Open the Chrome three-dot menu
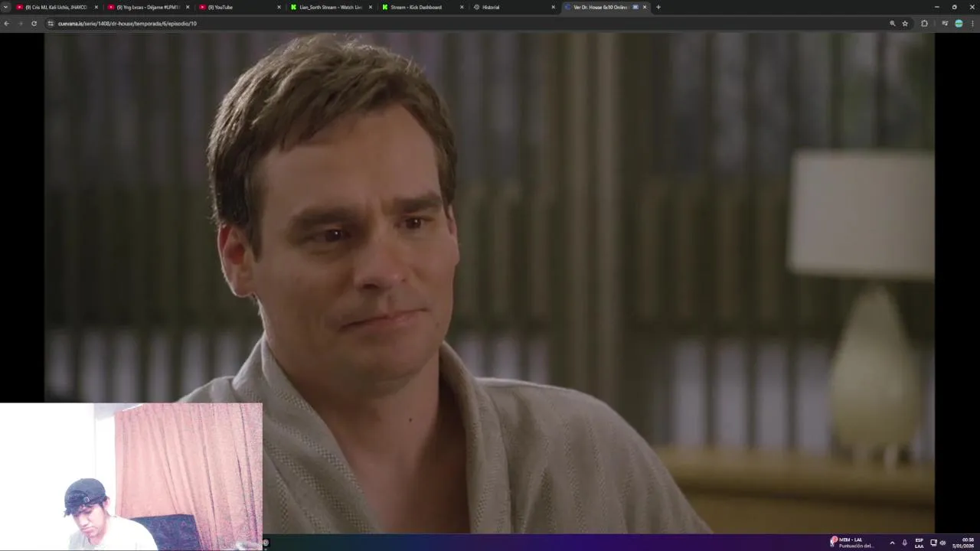 coord(972,24)
